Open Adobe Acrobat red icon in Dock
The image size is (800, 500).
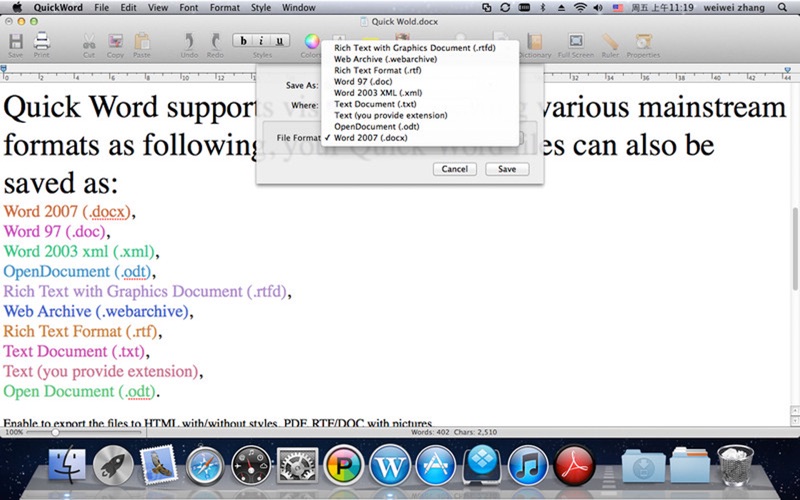(574, 465)
